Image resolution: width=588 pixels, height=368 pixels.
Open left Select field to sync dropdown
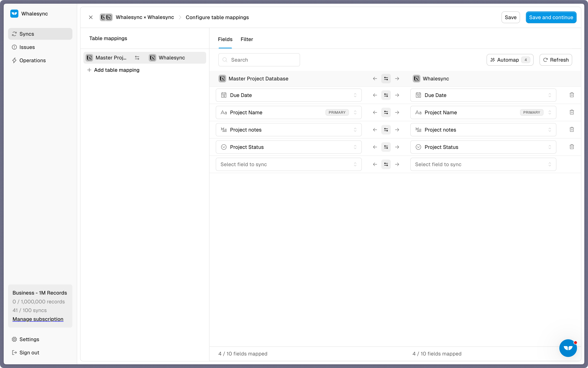289,164
